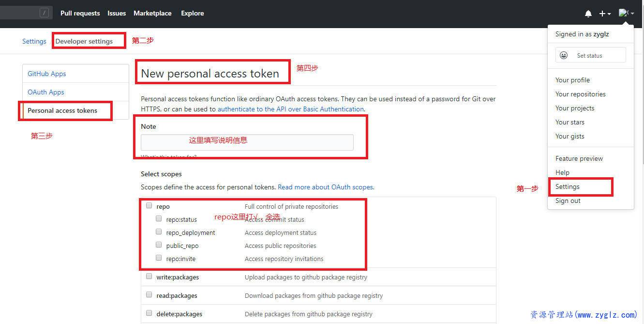Click the 'Select scopes' heading
The height and width of the screenshot is (324, 644).
161,174
